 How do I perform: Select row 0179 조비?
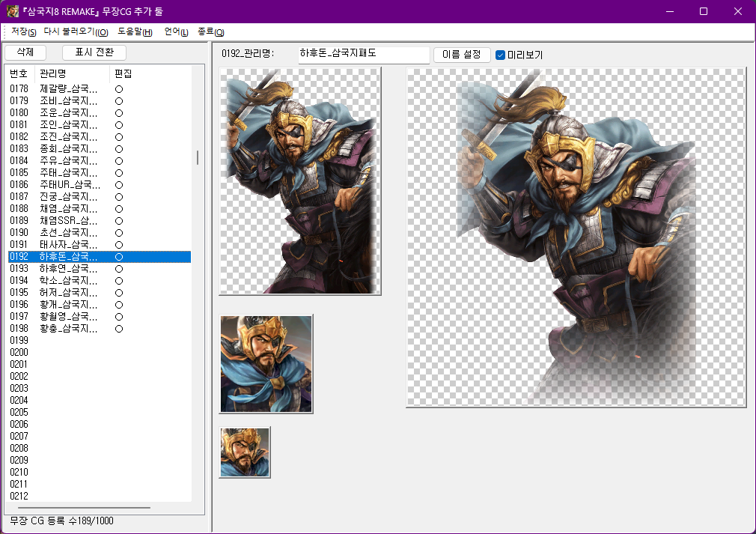tap(100, 101)
